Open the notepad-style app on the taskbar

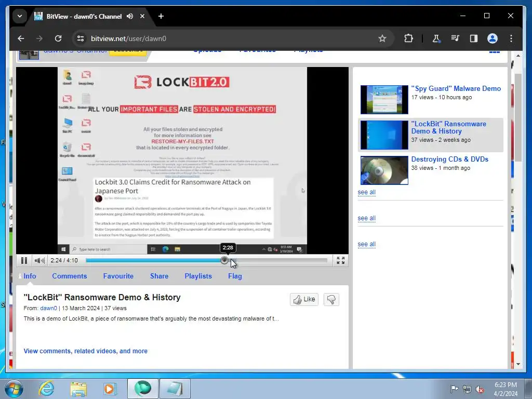(175, 389)
